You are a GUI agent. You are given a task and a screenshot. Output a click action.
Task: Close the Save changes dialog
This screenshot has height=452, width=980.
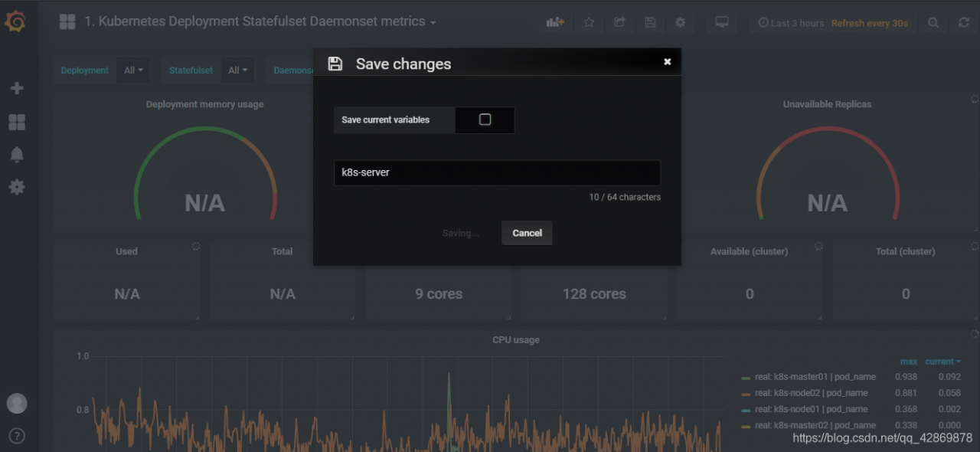667,62
